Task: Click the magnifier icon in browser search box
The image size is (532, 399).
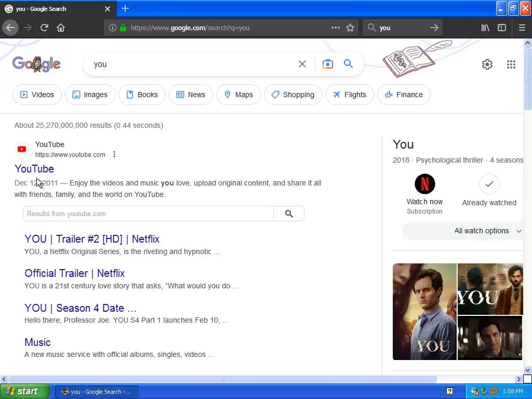Action: point(372,28)
